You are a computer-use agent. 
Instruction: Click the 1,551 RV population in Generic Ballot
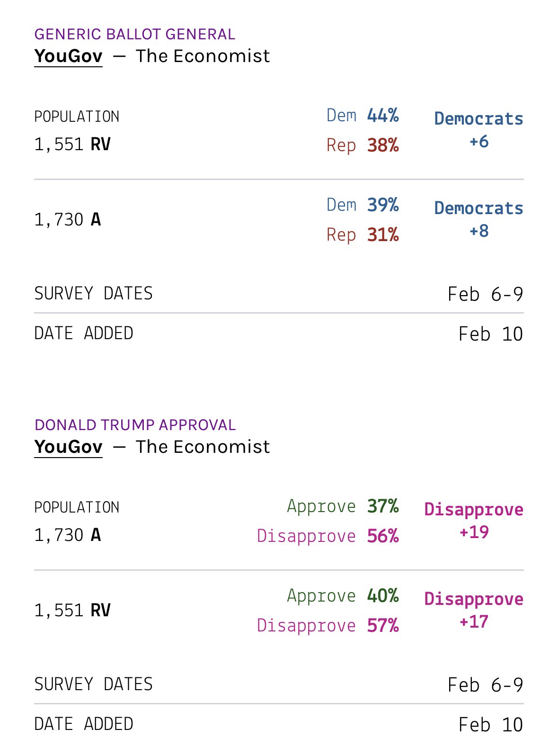click(x=72, y=144)
